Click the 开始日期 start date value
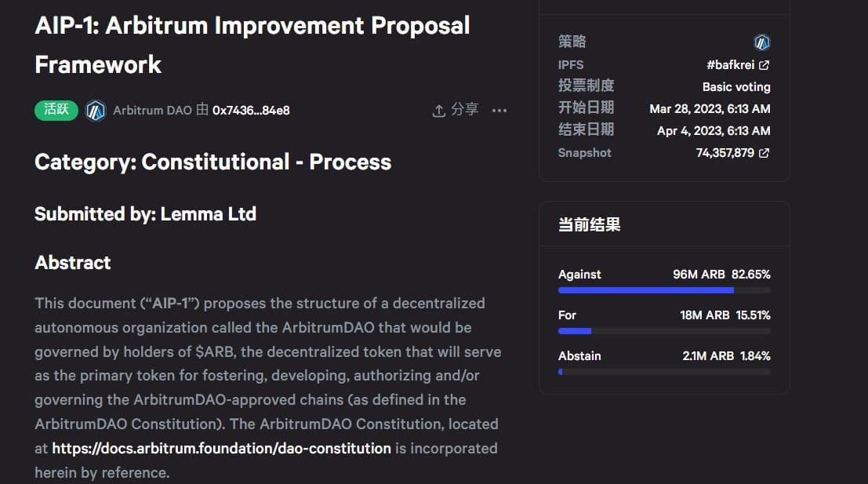Image resolution: width=868 pixels, height=484 pixels. coord(710,108)
